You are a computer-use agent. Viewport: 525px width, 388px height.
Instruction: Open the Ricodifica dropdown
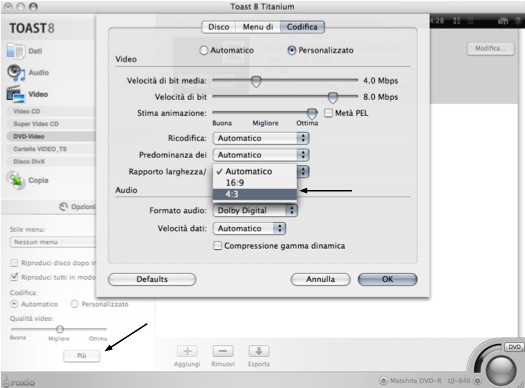click(x=261, y=138)
